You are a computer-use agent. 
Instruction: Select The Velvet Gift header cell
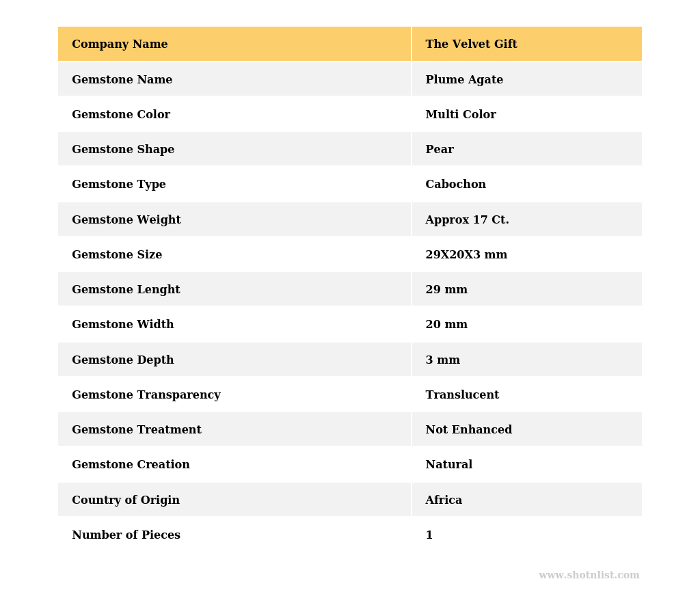(x=471, y=44)
